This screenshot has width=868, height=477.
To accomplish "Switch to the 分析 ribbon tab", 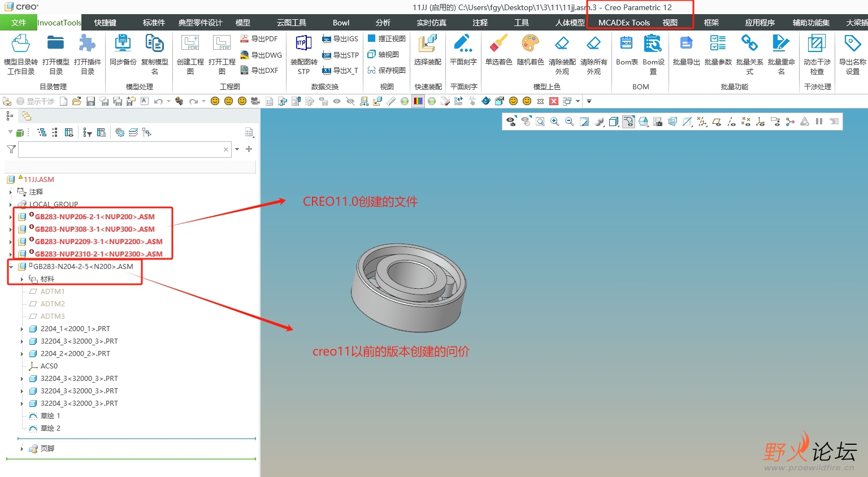I will tap(383, 23).
